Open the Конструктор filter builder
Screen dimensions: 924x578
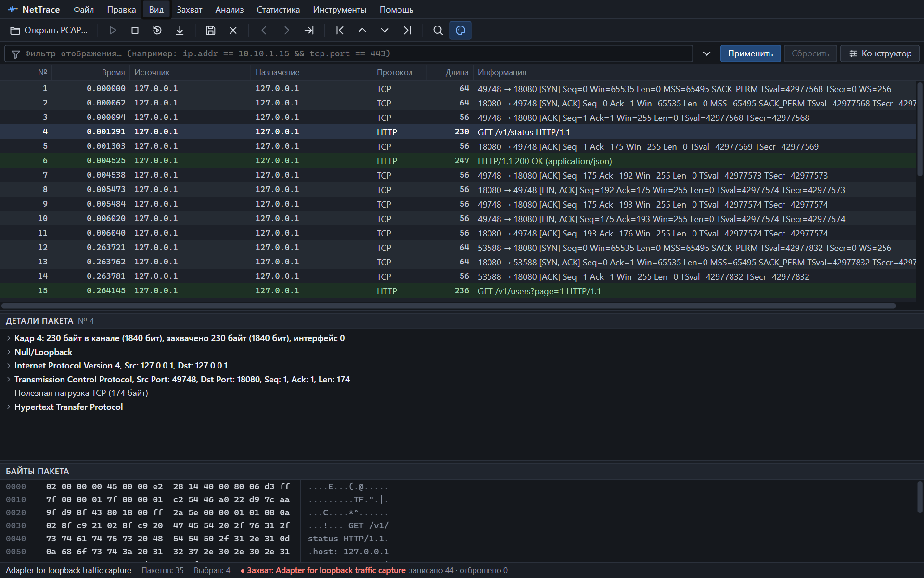point(880,53)
